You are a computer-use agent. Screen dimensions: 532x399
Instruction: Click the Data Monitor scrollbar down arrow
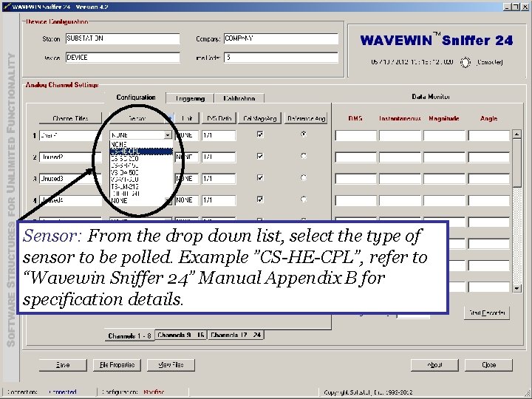(516, 288)
